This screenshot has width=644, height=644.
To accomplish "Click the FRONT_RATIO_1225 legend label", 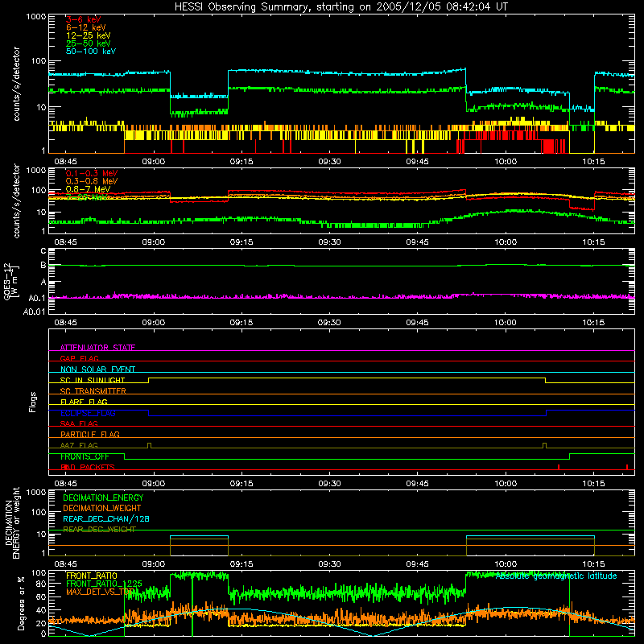I will 104,584.
